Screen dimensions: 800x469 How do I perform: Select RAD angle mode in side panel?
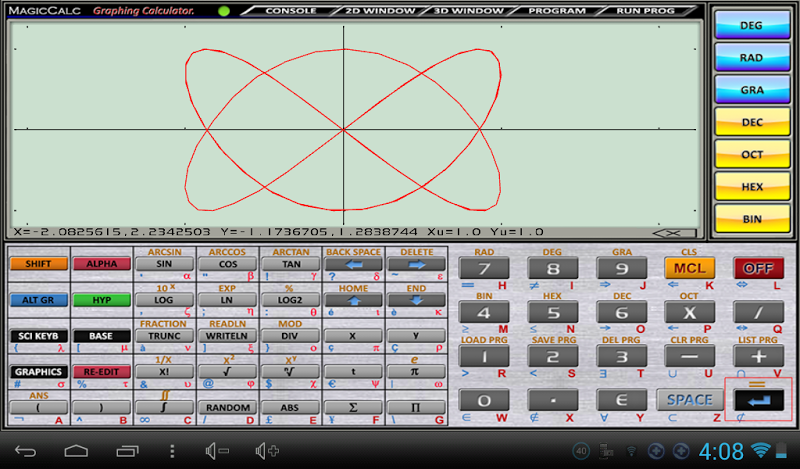point(752,58)
